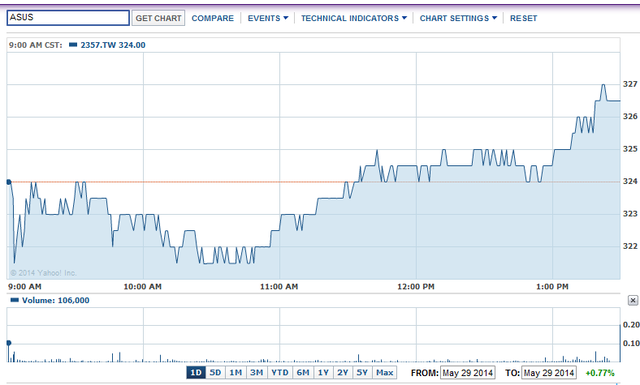
Task: Click the Volume legend marker icon
Action: [x=14, y=300]
